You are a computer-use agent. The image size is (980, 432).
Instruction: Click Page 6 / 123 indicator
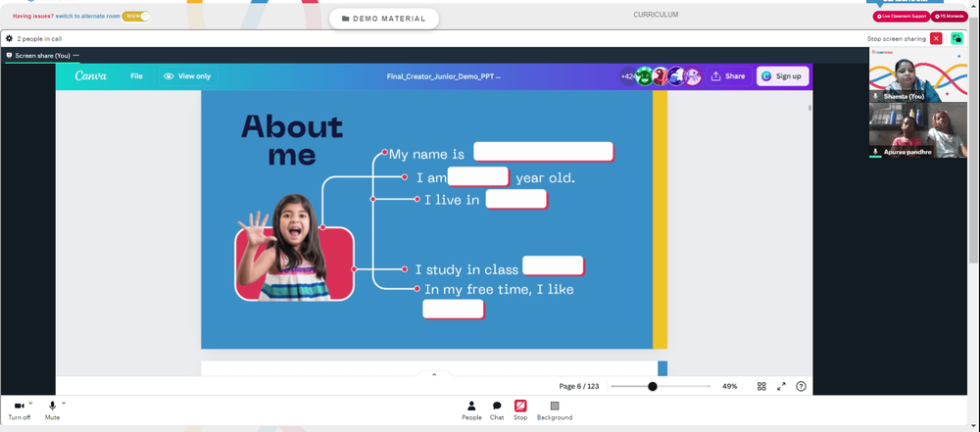[x=579, y=386]
